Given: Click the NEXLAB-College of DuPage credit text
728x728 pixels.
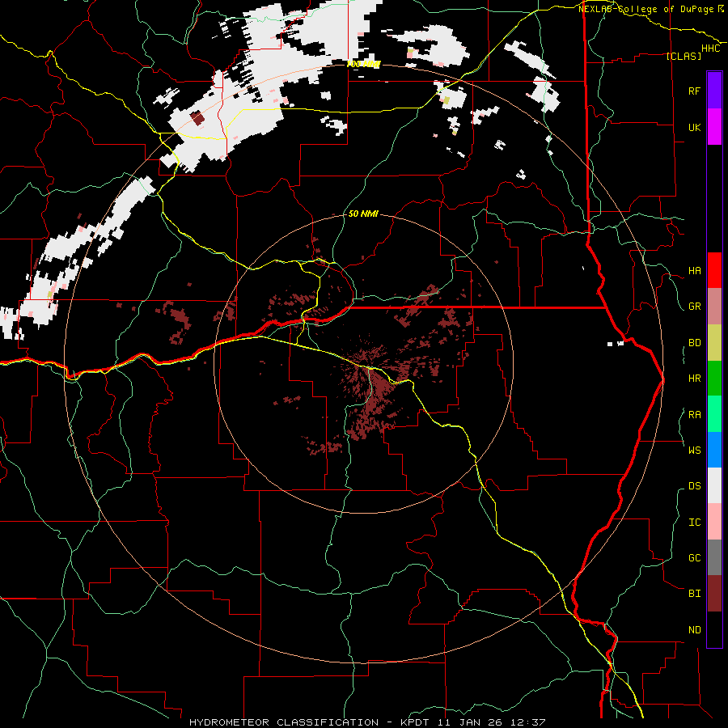Looking at the screenshot, I should click(647, 9).
